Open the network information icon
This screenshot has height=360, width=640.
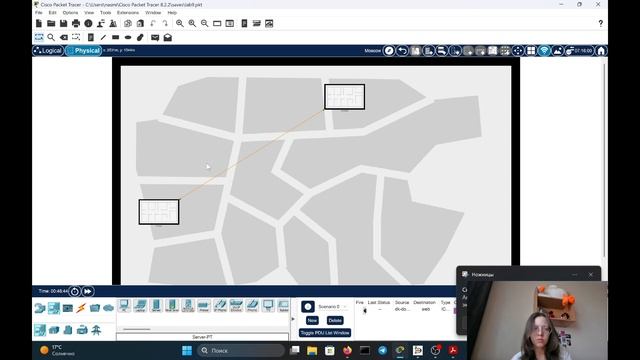click(x=88, y=24)
